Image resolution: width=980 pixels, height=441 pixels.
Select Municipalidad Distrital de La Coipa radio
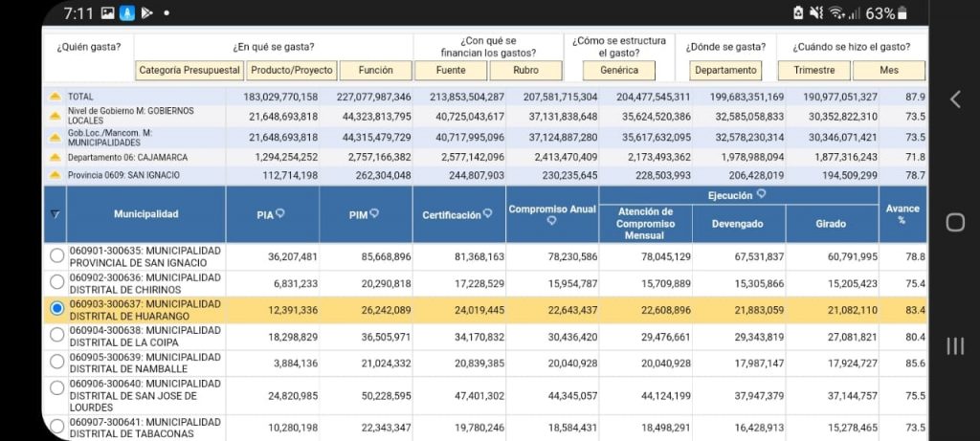pyautogui.click(x=56, y=336)
